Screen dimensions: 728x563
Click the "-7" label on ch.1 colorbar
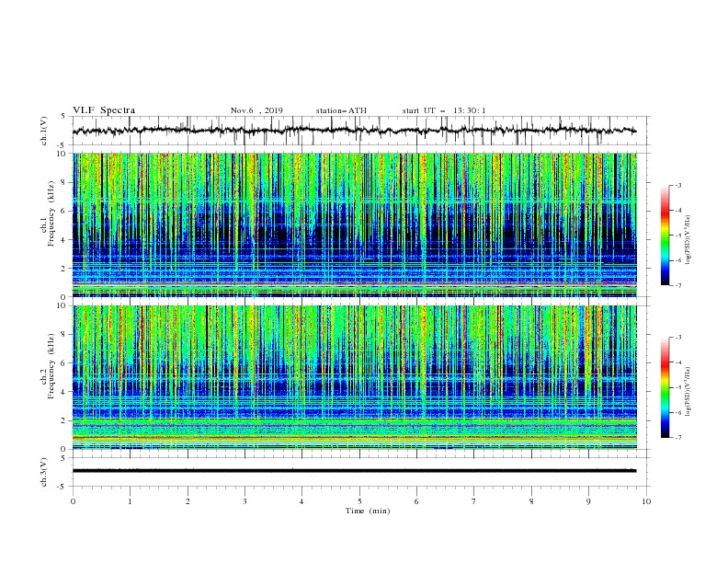677,285
